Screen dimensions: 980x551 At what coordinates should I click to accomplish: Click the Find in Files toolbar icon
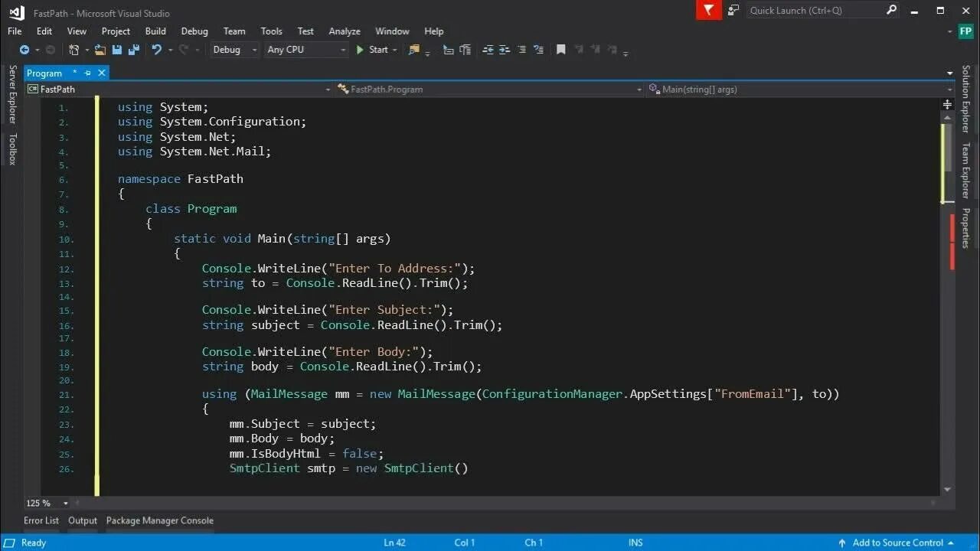tap(414, 50)
